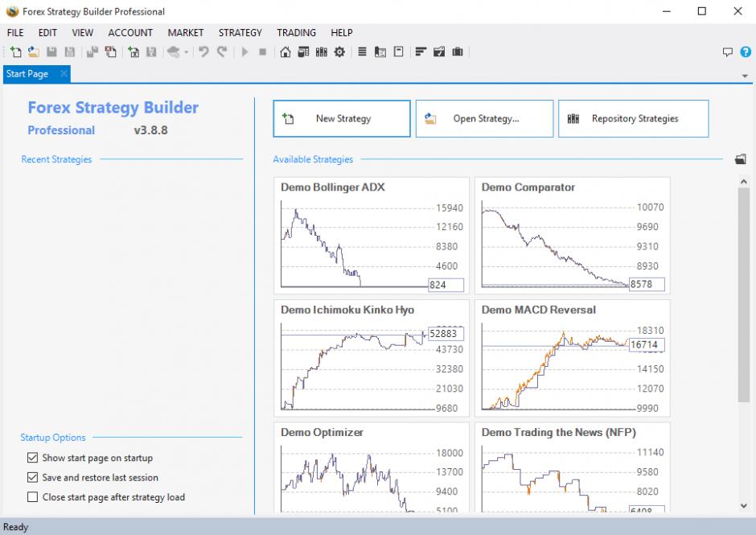Open the Demo Bollinger ADX strategy

(x=372, y=236)
